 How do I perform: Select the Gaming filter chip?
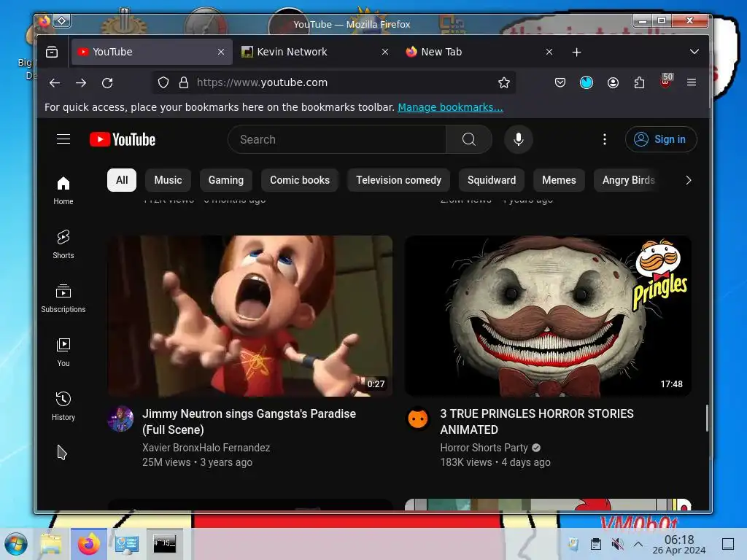tap(226, 180)
